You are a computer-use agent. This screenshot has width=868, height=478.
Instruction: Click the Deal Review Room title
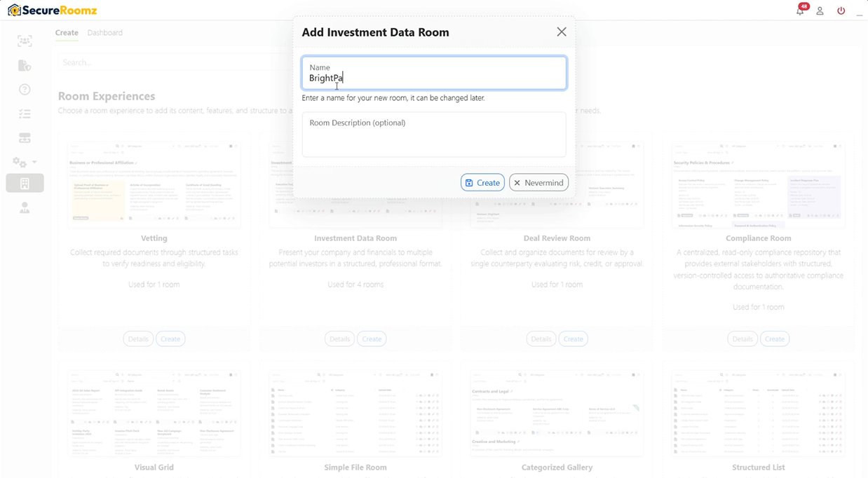[x=557, y=238]
